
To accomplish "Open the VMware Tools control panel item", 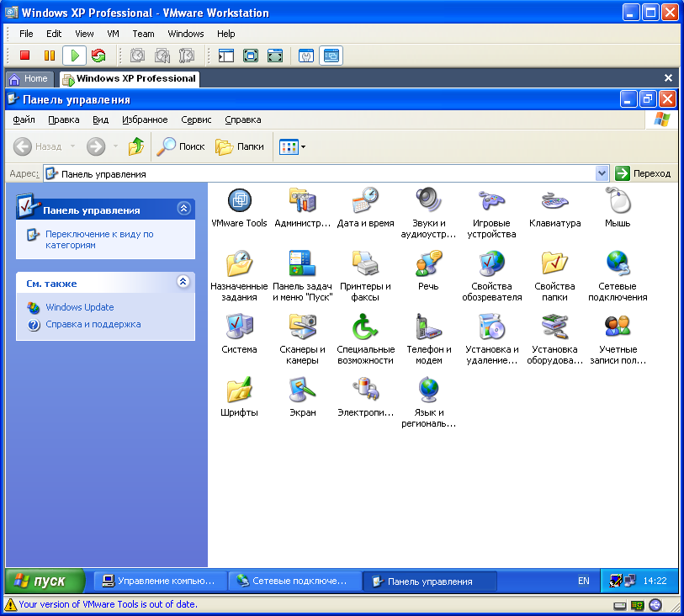I will click(x=239, y=208).
